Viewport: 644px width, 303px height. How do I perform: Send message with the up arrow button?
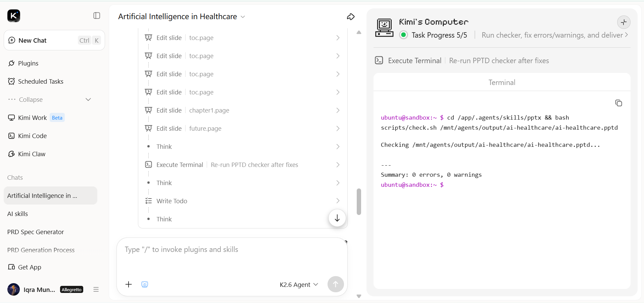(x=336, y=284)
